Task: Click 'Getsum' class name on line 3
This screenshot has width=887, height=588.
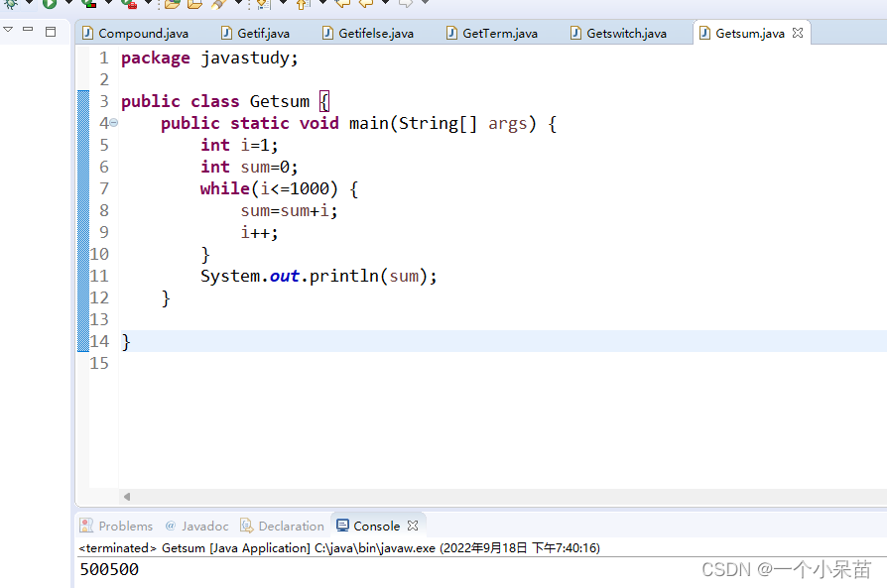Action: (x=280, y=101)
